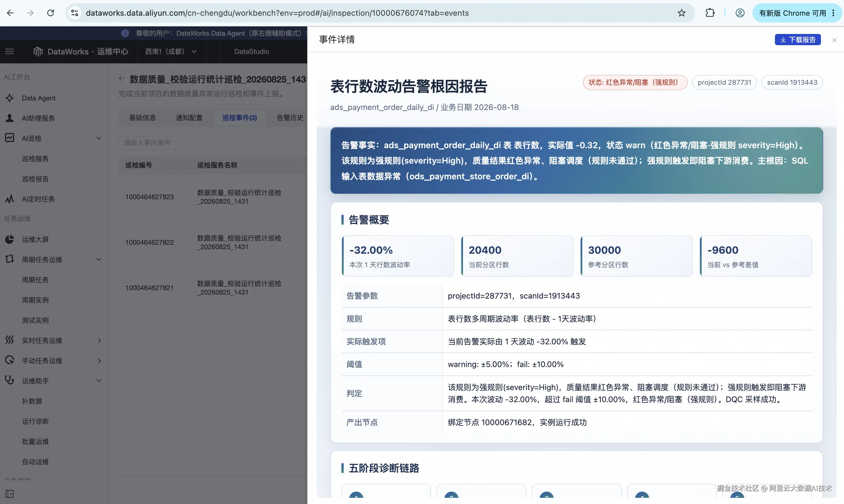Open Data Agent in the sidebar

coord(38,98)
